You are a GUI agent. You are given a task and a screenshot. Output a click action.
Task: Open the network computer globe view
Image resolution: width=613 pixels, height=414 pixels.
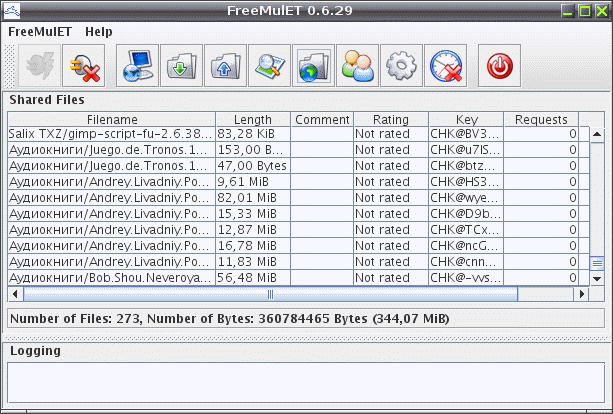coord(137,66)
